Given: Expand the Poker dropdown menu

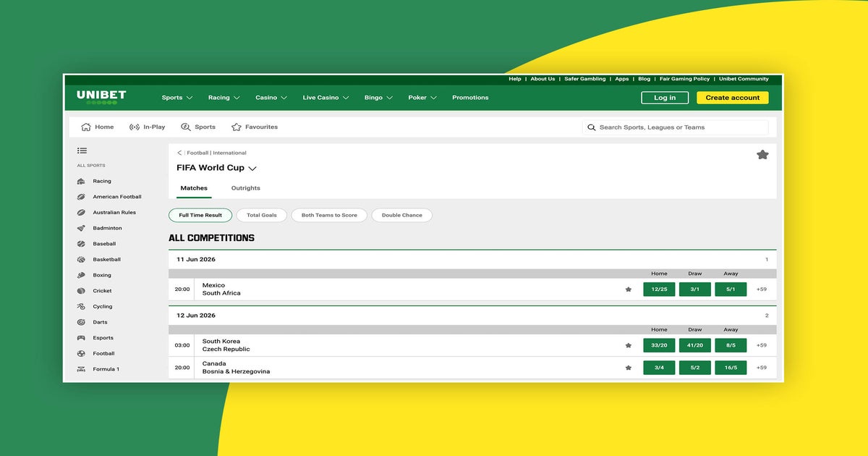Looking at the screenshot, I should (422, 98).
